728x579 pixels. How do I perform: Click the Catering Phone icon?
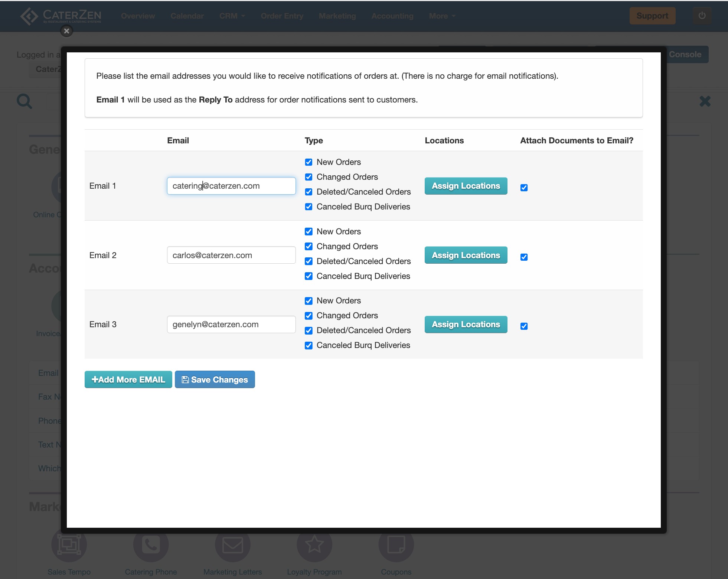coord(151,545)
